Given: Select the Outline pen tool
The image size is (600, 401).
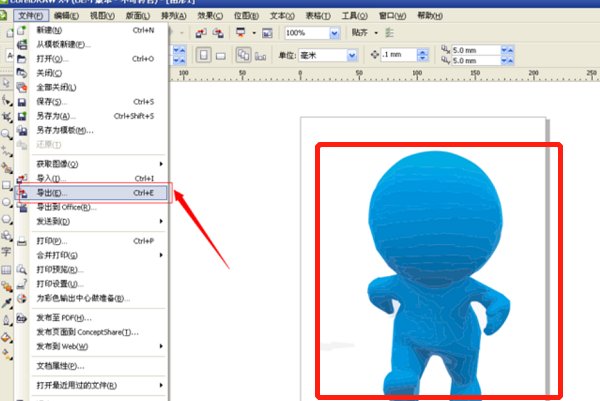Looking at the screenshot, I should (6, 320).
